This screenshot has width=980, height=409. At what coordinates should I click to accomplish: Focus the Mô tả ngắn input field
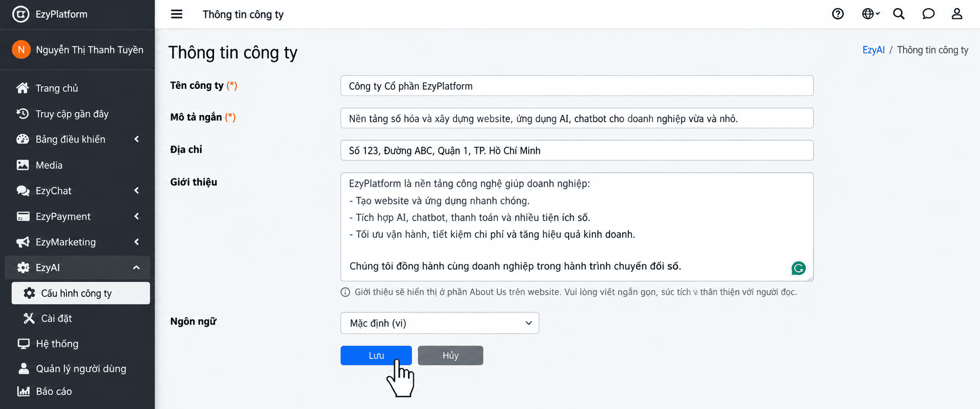click(x=577, y=118)
